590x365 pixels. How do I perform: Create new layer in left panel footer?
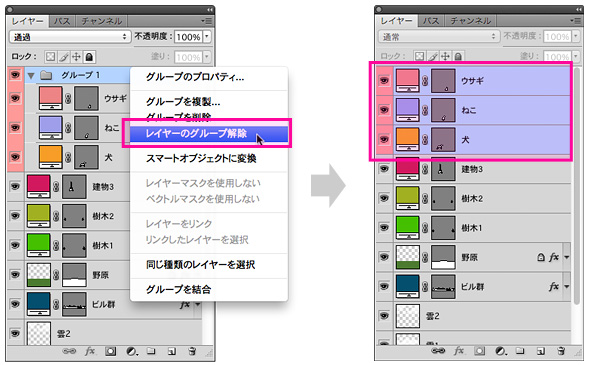point(172,351)
